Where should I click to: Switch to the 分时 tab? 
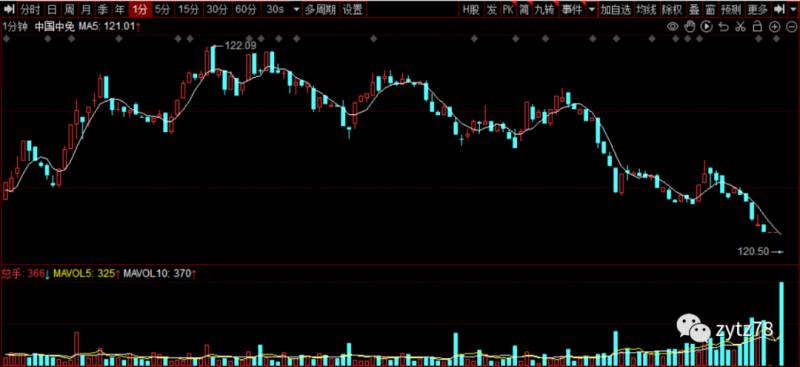[30, 9]
